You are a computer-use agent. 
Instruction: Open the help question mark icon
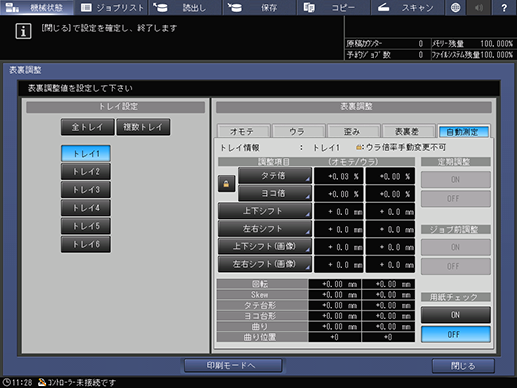504,7
